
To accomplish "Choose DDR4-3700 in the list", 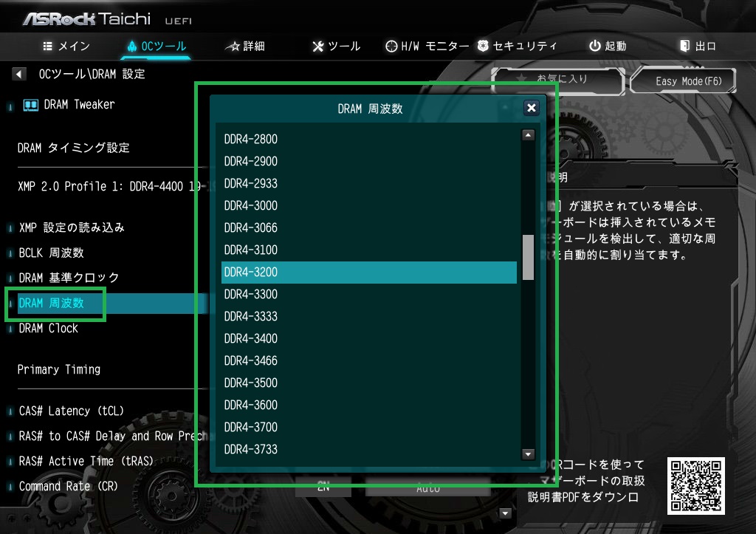I will click(x=369, y=428).
